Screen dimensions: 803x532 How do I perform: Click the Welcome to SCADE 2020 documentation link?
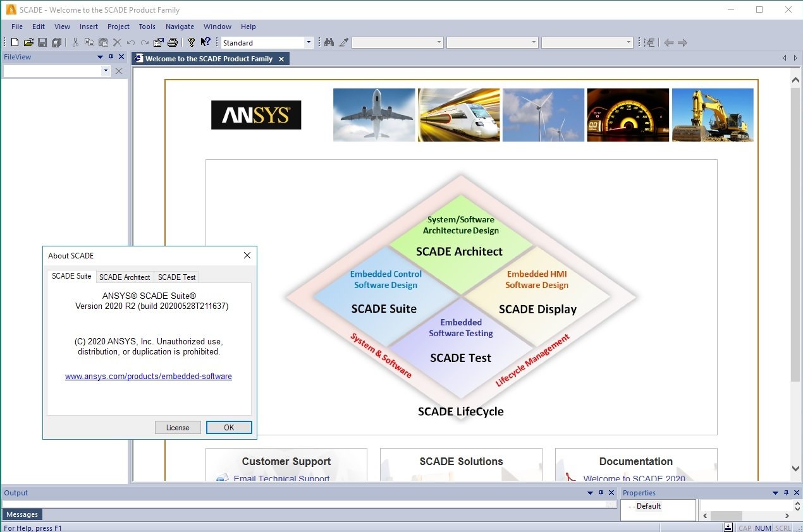pos(634,478)
